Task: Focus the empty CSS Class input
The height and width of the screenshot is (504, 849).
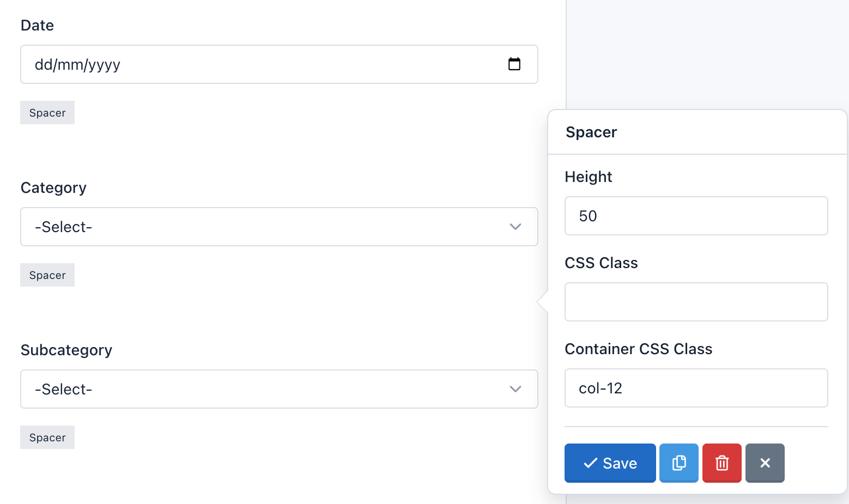Action: 696,302
